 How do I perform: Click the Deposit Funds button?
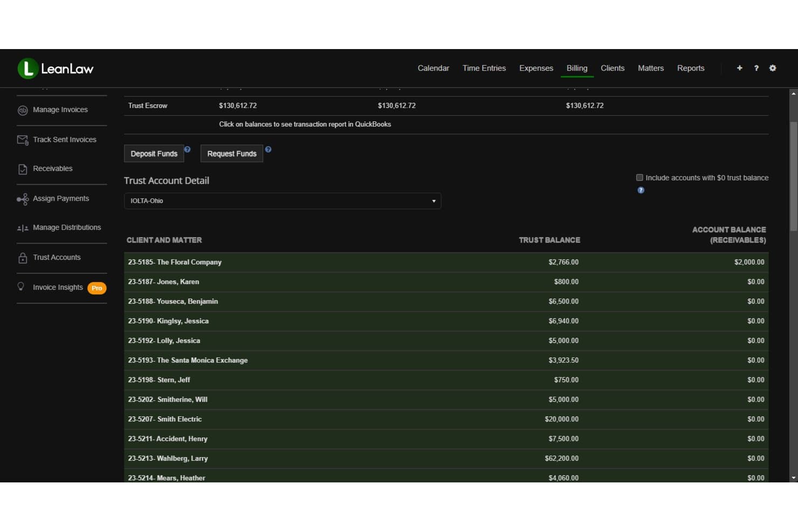(x=154, y=154)
